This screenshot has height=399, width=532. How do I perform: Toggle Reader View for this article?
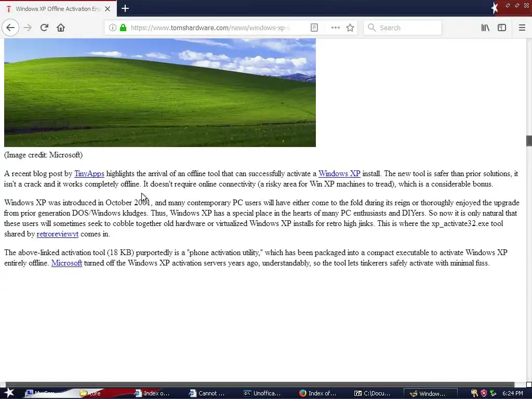[x=314, y=28]
